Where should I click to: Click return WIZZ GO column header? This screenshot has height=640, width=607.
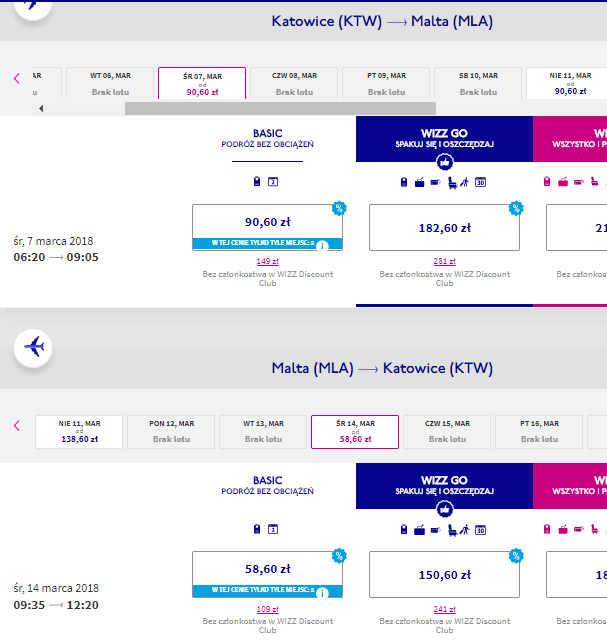(445, 486)
